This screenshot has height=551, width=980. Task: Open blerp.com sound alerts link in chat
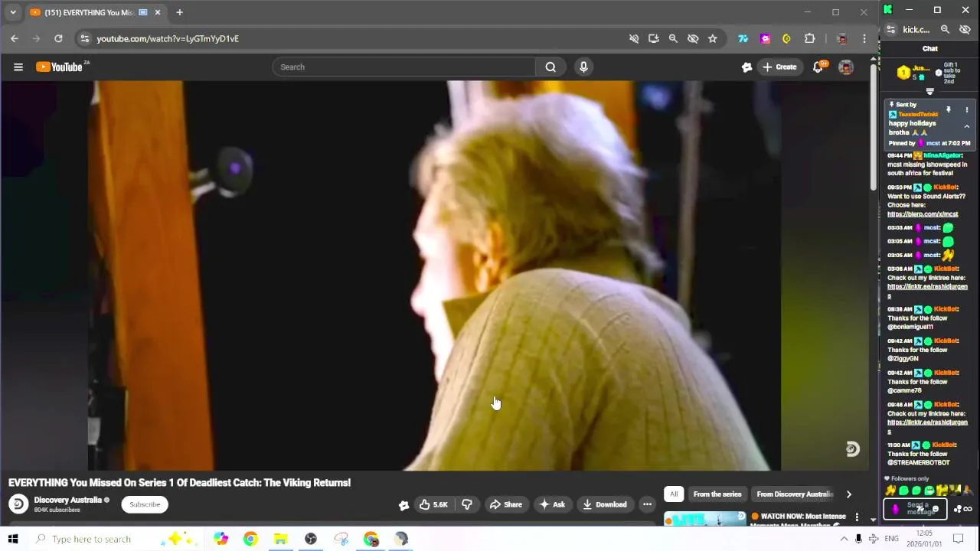pyautogui.click(x=923, y=214)
